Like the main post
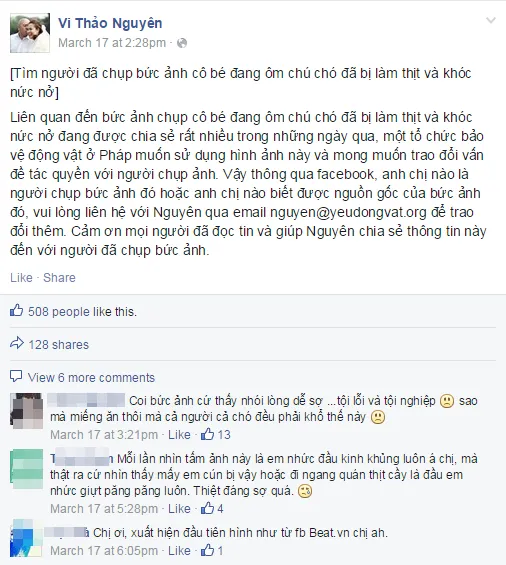This screenshot has height=565, width=506. (21, 277)
